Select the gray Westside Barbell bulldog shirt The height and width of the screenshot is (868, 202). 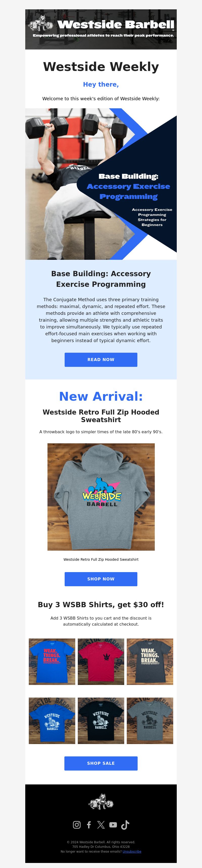(150, 721)
